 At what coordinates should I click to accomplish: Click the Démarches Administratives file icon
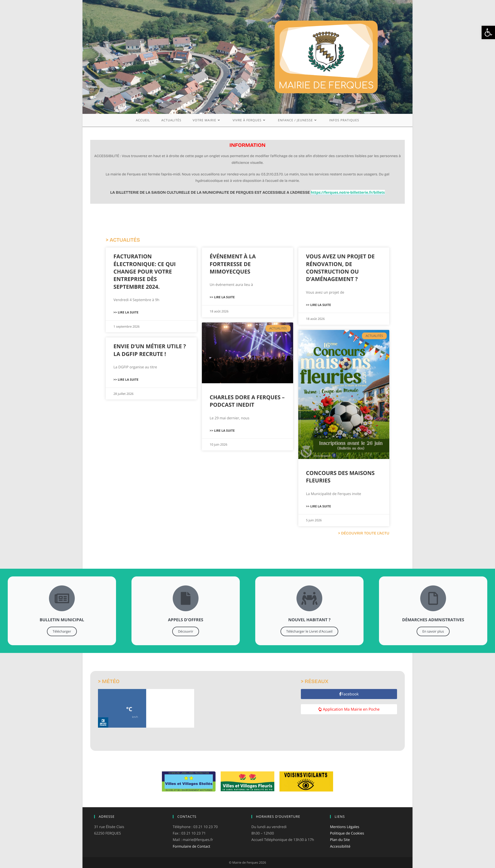pyautogui.click(x=433, y=598)
